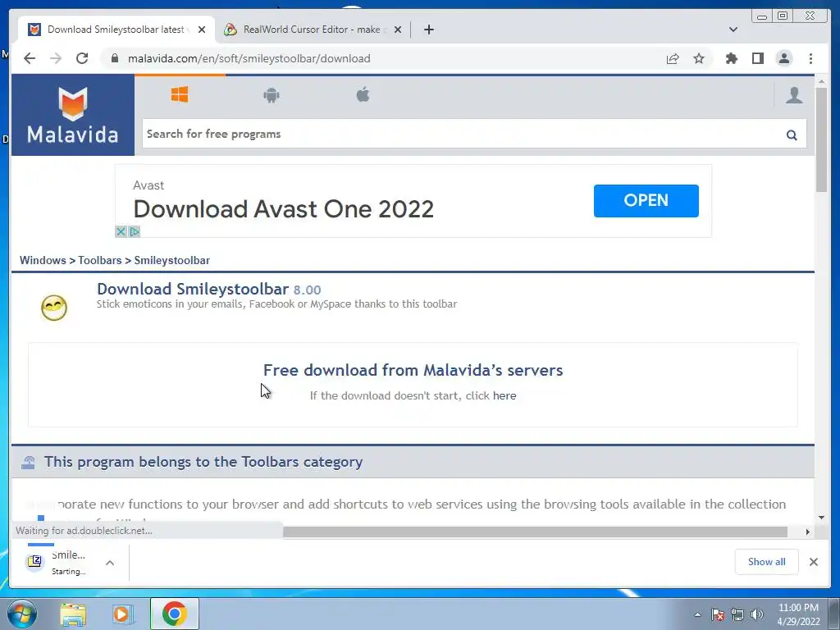
Task: Select the Android platform icon
Action: pos(272,95)
